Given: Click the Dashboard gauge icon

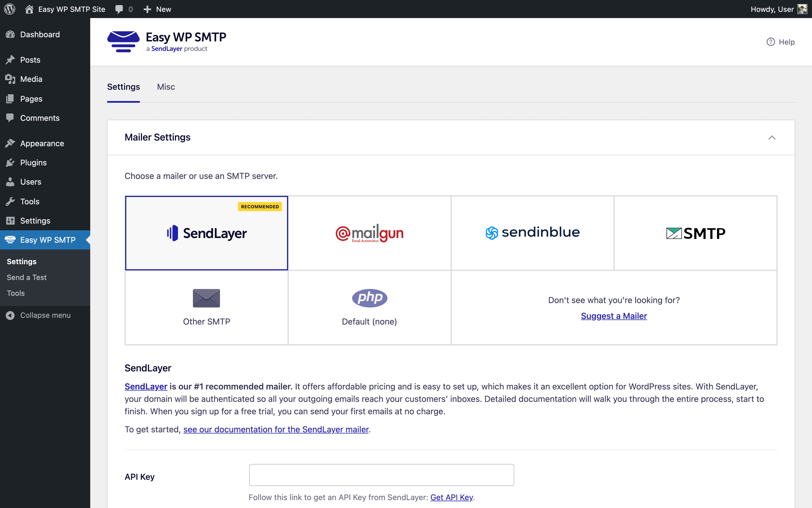Looking at the screenshot, I should point(10,34).
